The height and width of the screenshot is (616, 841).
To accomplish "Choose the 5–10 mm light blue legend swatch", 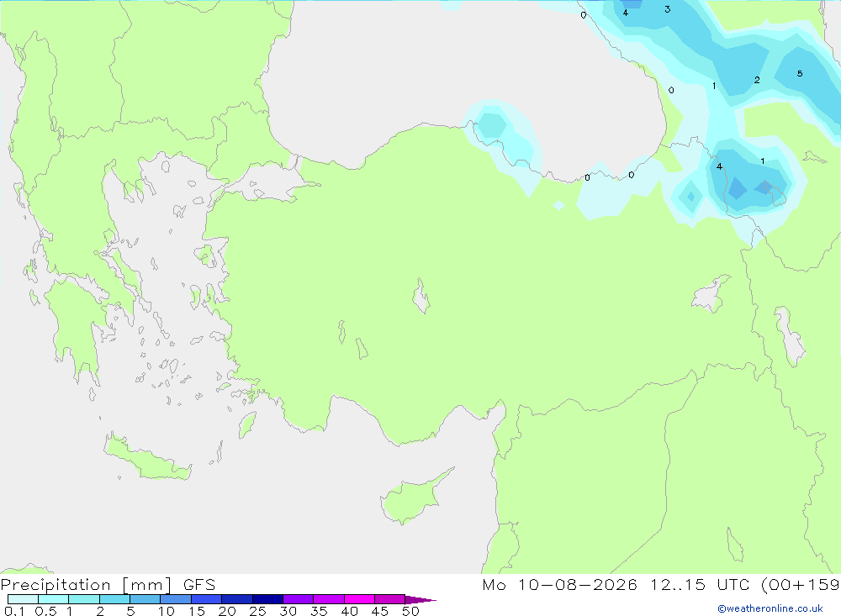I will coord(145,599).
